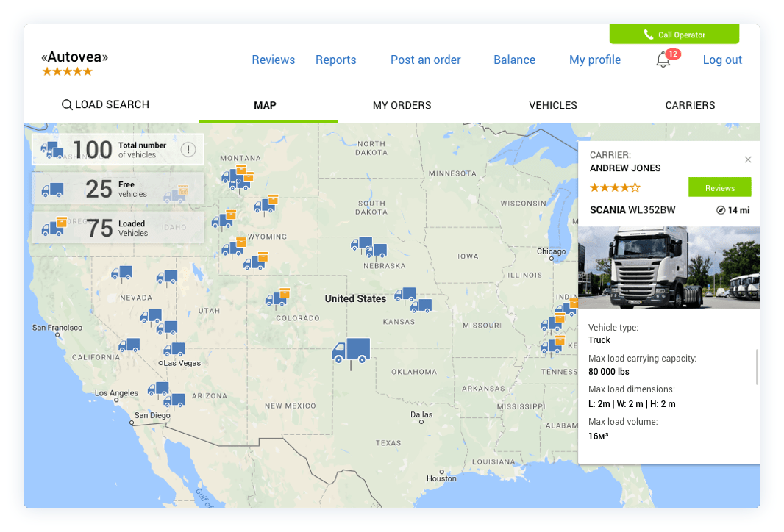This screenshot has height=532, width=784.
Task: Click the info exclamation icon beside Total number
Action: coord(188,149)
